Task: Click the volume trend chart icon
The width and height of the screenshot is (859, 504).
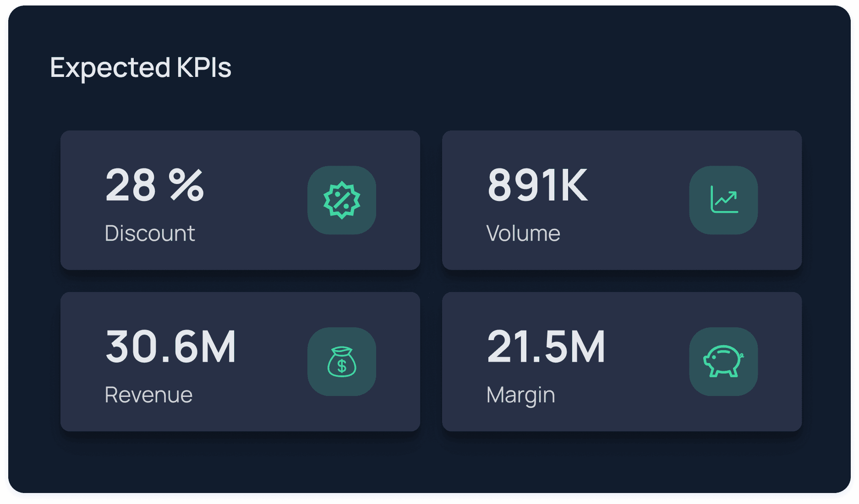Action: 723,200
